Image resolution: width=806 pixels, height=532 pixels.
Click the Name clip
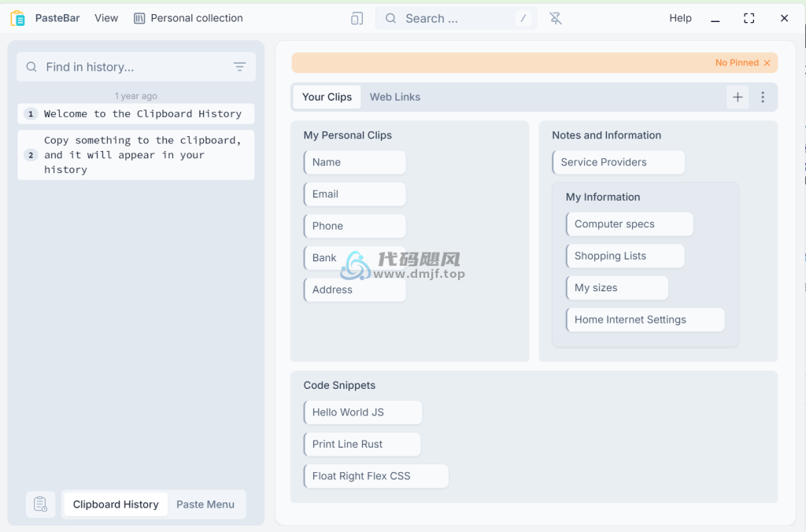pos(355,162)
